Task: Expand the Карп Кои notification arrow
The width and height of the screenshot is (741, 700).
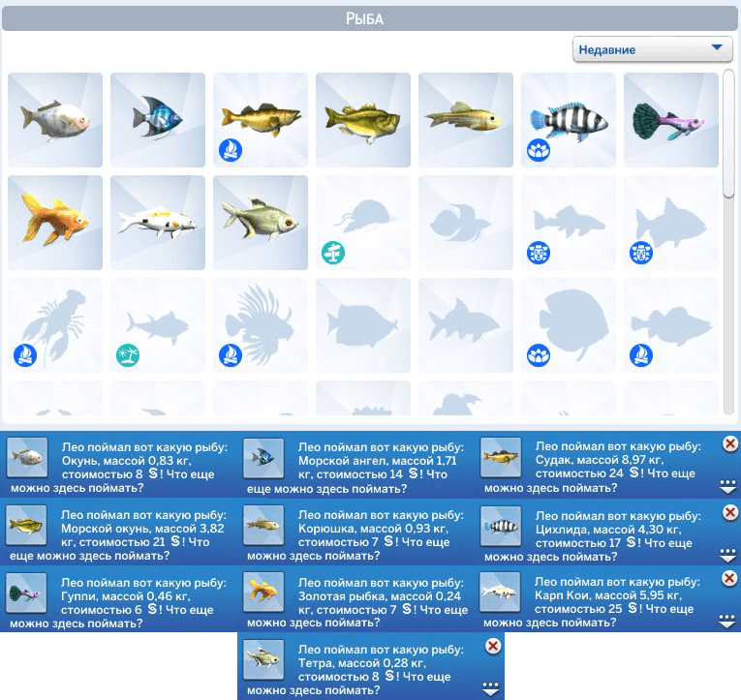Action: click(x=727, y=622)
